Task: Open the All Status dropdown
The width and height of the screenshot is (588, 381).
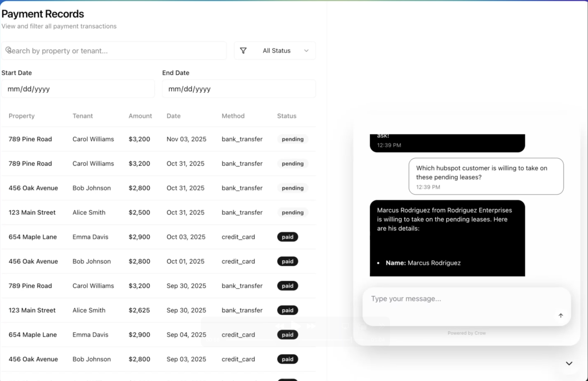Action: tap(276, 51)
